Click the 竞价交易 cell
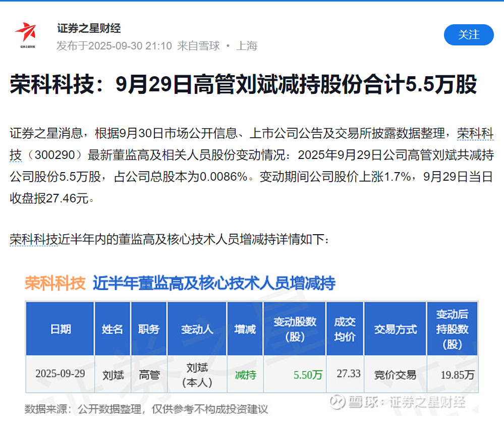This screenshot has width=504, height=433. click(x=396, y=375)
